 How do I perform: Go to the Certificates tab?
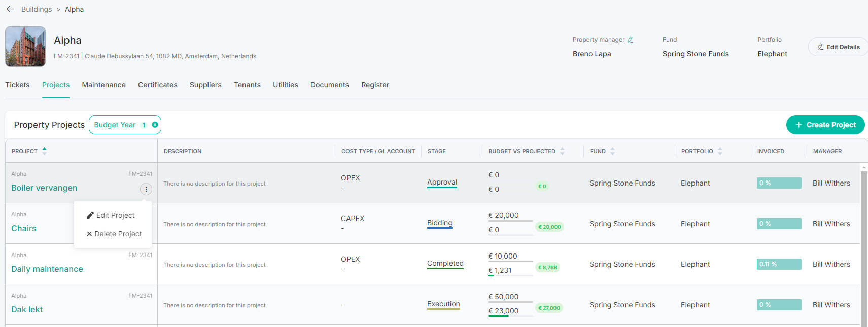tap(158, 85)
